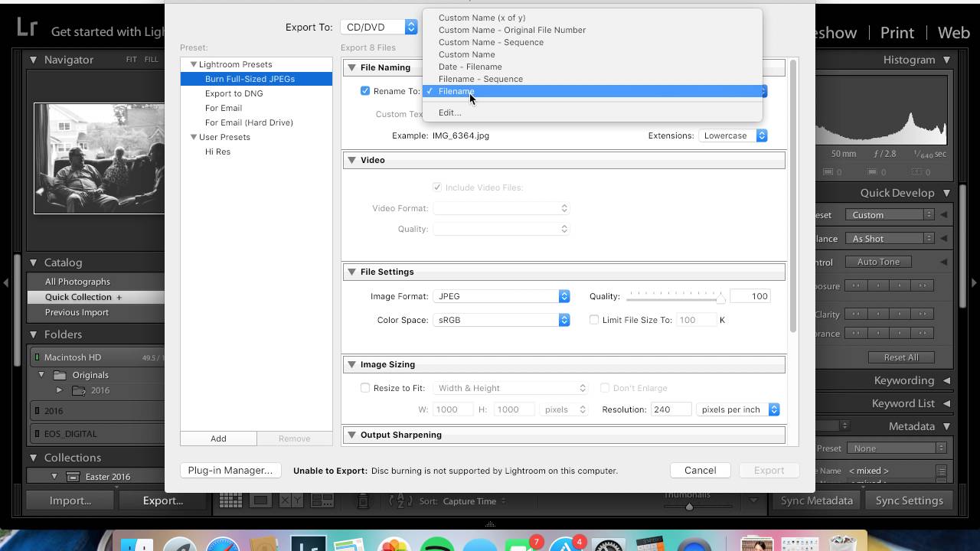
Task: Enable the Resize to Fit checkbox
Action: (x=365, y=388)
